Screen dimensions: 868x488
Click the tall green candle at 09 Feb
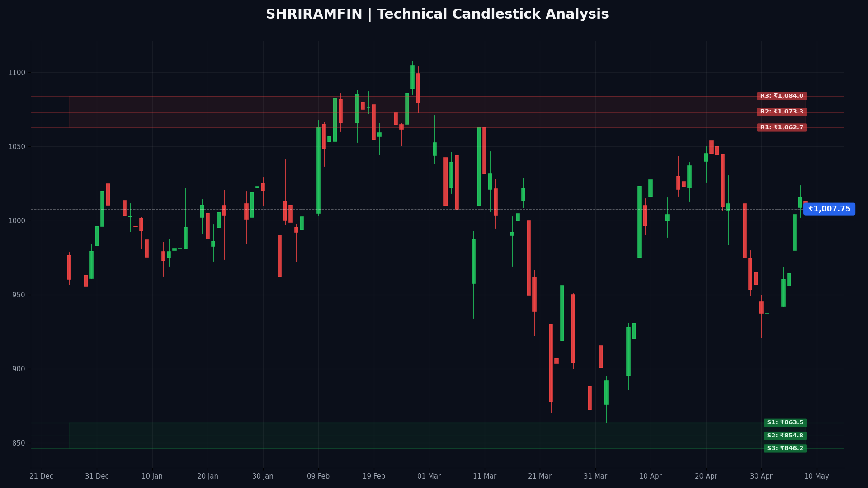coord(318,170)
